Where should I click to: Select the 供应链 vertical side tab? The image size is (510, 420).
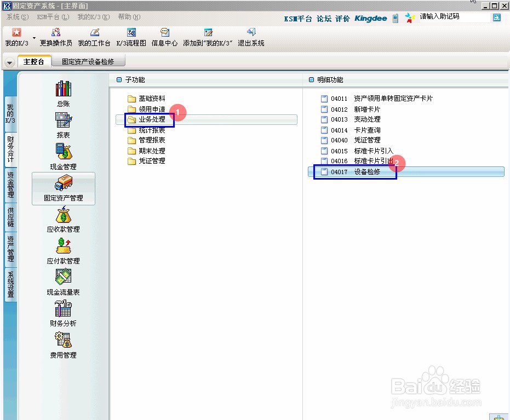(x=11, y=217)
